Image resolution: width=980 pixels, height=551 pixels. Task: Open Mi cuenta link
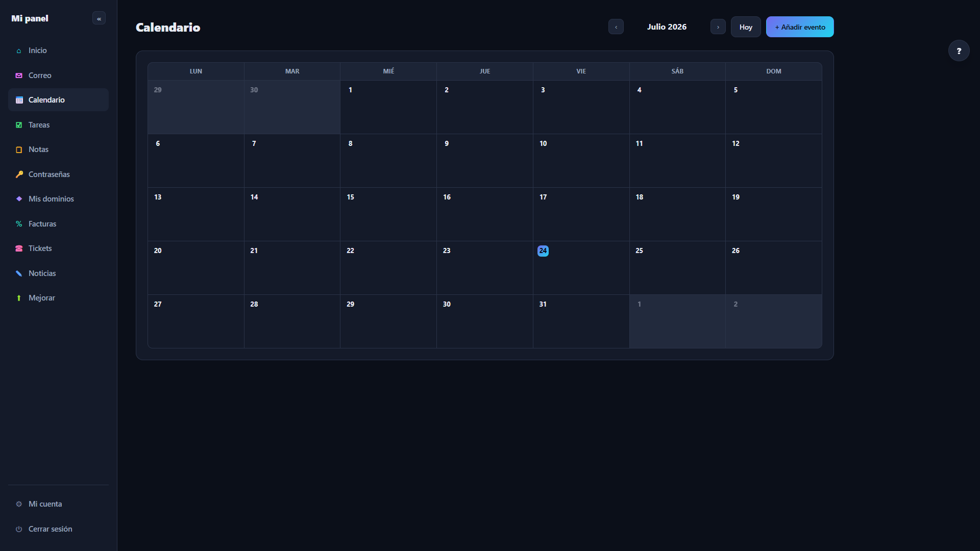[58, 504]
